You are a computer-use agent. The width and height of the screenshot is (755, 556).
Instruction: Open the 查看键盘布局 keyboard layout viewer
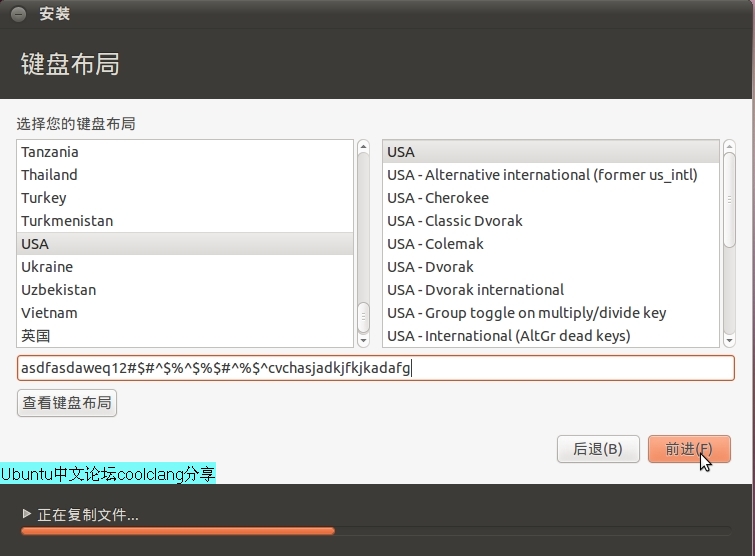(x=67, y=403)
